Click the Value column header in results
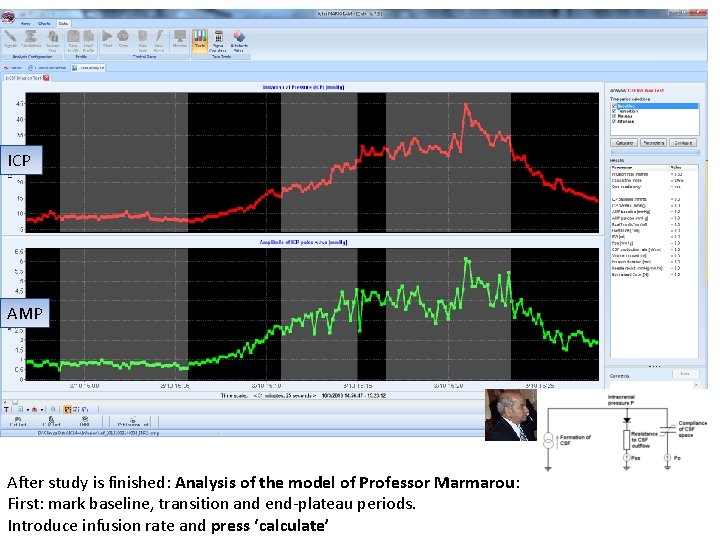The image size is (720, 540). click(684, 167)
